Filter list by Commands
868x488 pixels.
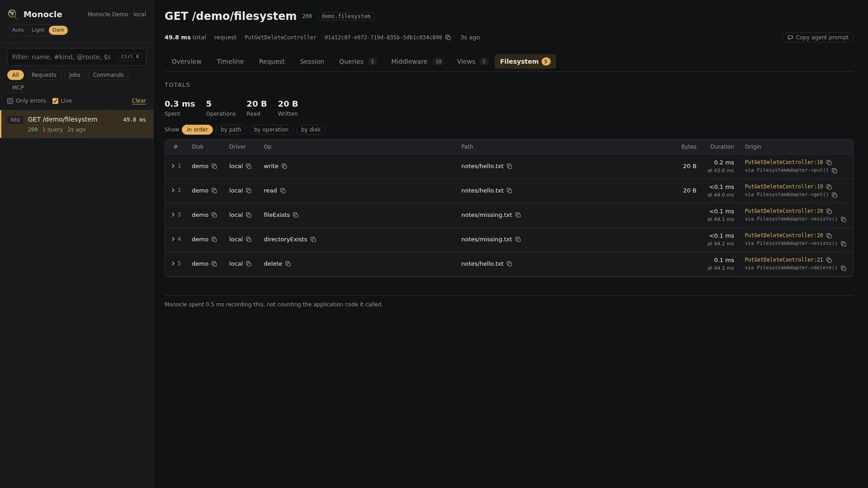(108, 75)
